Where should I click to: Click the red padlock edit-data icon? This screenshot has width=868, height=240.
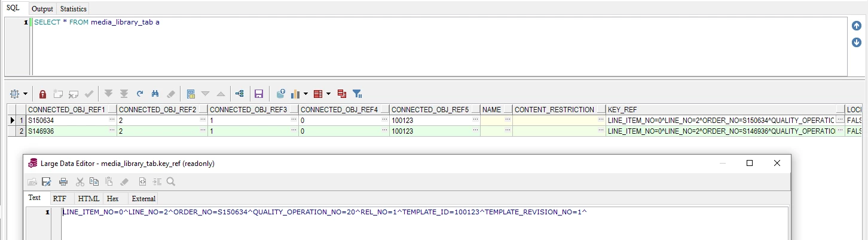[43, 94]
